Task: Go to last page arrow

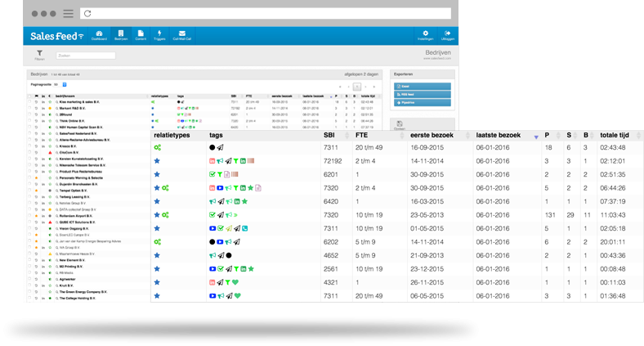Action: coord(373,87)
